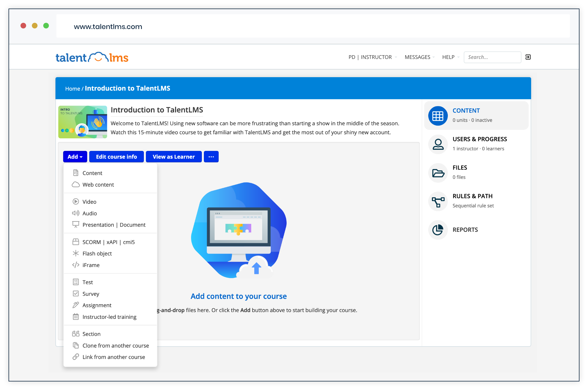Click the TalentLMS logo
This screenshot has width=588, height=390.
[92, 57]
